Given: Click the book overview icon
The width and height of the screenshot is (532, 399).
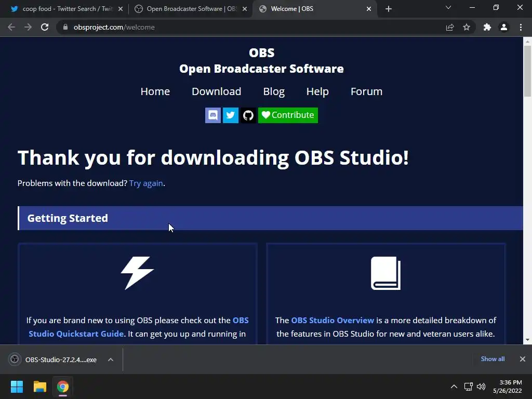Looking at the screenshot, I should tap(386, 273).
